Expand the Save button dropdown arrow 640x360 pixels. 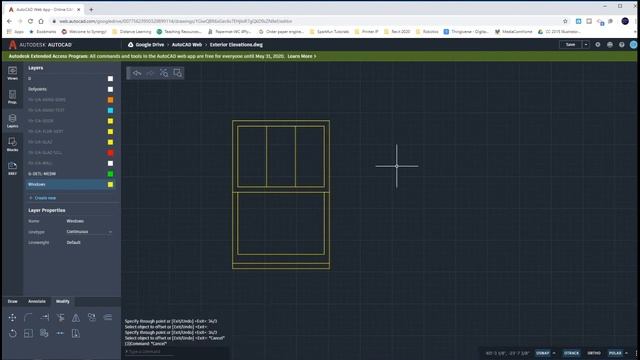[x=586, y=44]
